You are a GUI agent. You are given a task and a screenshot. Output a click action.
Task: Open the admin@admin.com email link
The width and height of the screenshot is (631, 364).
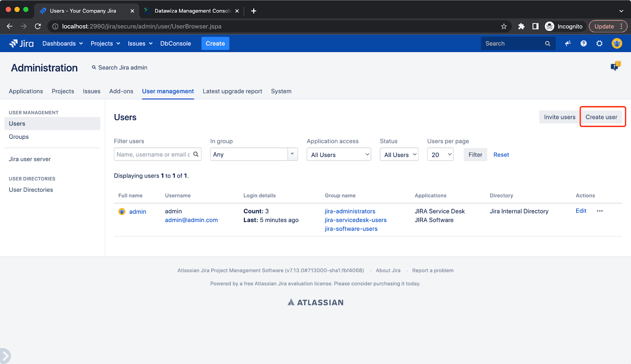tap(191, 220)
